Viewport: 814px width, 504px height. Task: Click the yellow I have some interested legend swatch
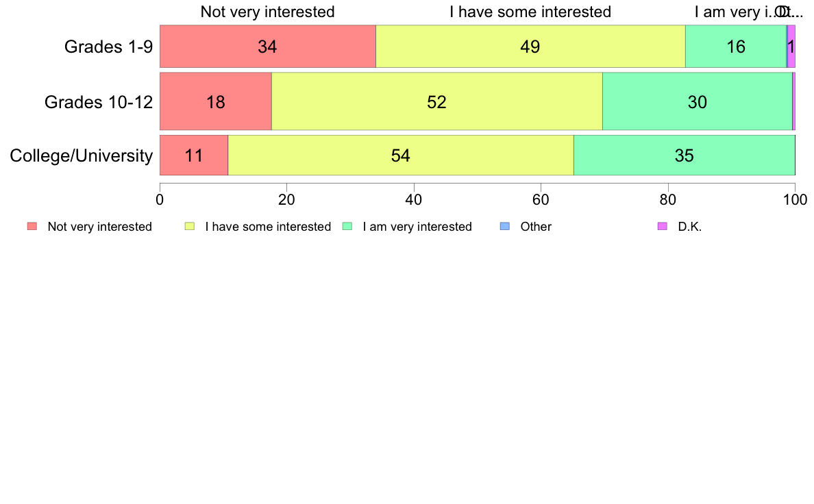coord(190,226)
